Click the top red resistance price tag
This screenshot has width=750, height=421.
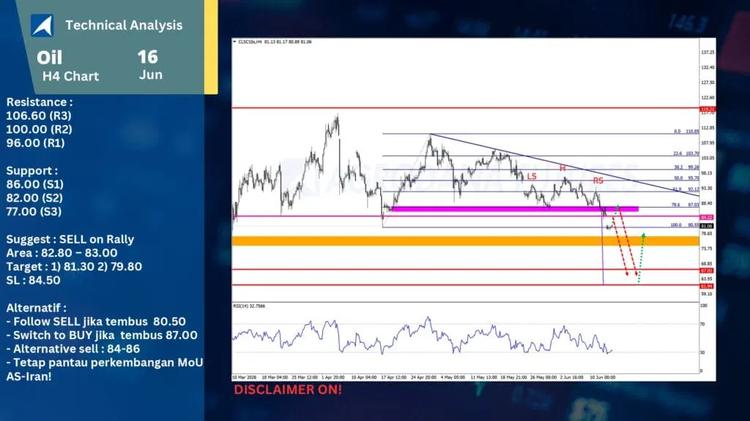point(707,109)
